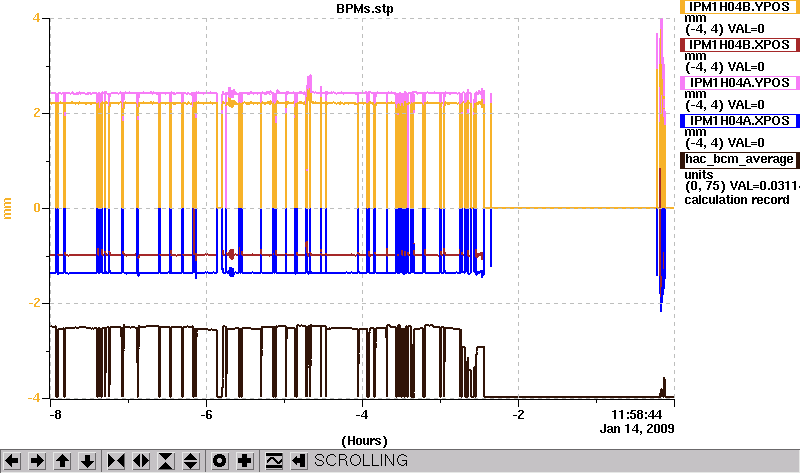Pan the plot down with the down arrow

tap(87, 461)
